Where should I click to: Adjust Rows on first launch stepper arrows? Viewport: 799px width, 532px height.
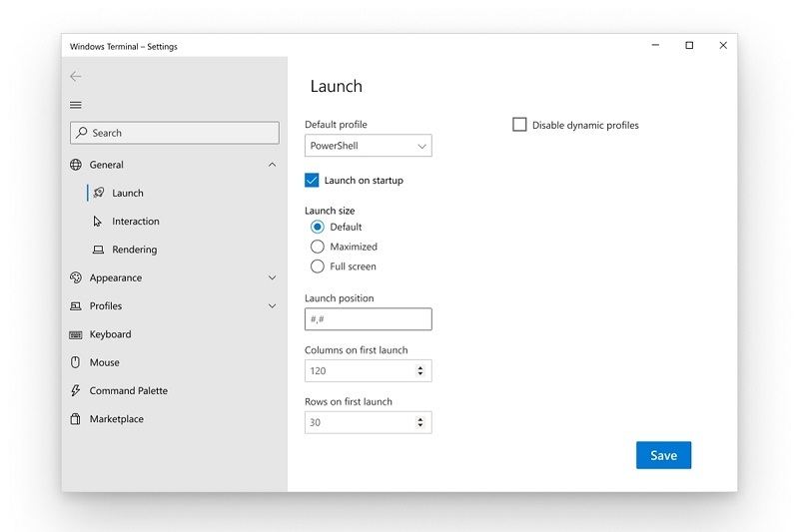tap(420, 422)
